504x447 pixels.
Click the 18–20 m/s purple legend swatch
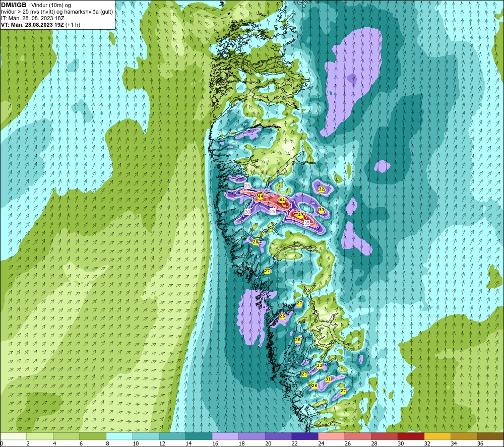tap(252, 436)
